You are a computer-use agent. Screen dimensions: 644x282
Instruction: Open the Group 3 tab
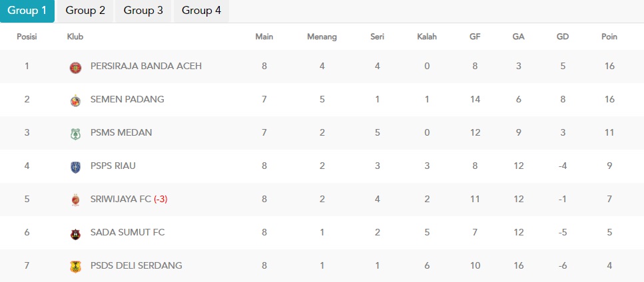click(x=143, y=11)
